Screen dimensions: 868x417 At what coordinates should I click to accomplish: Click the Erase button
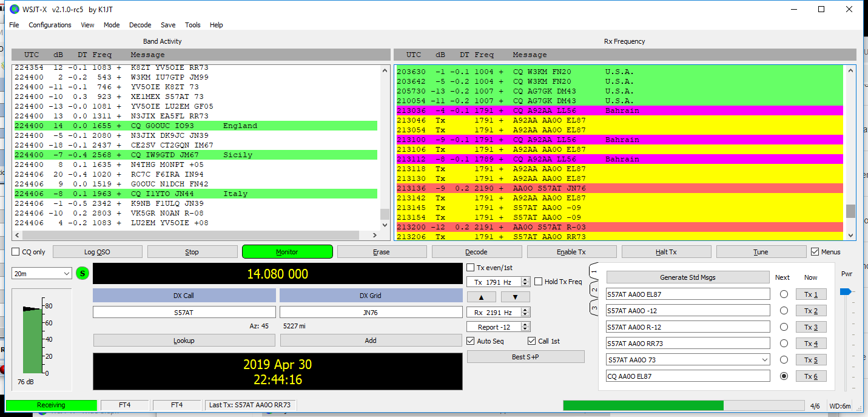(x=382, y=252)
